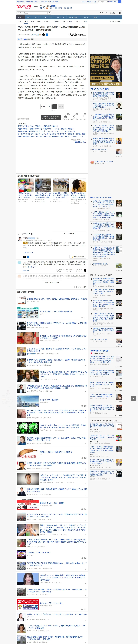Open the settings gear icon
The image size is (138, 644).
pos(120,13)
